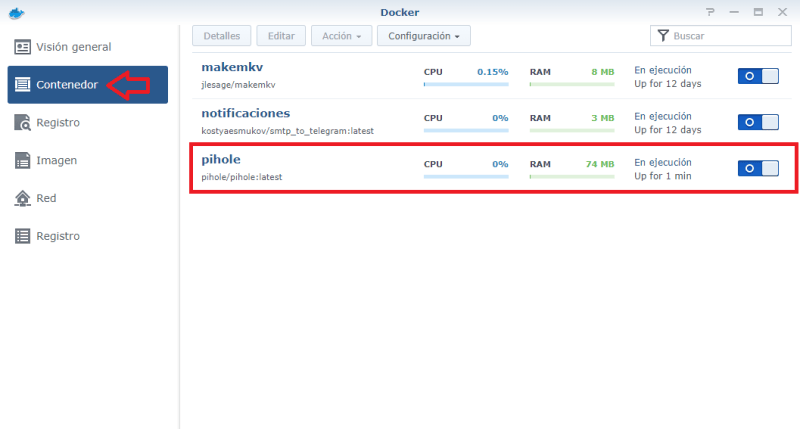Click the filter funnel icon in search
This screenshot has width=800, height=429.
[x=663, y=36]
